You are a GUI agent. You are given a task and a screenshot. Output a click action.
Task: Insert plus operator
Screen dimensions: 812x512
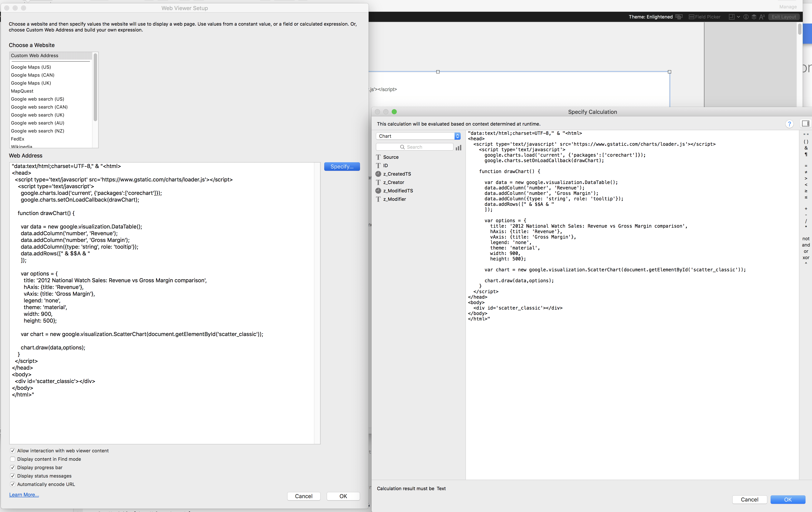coord(806,209)
